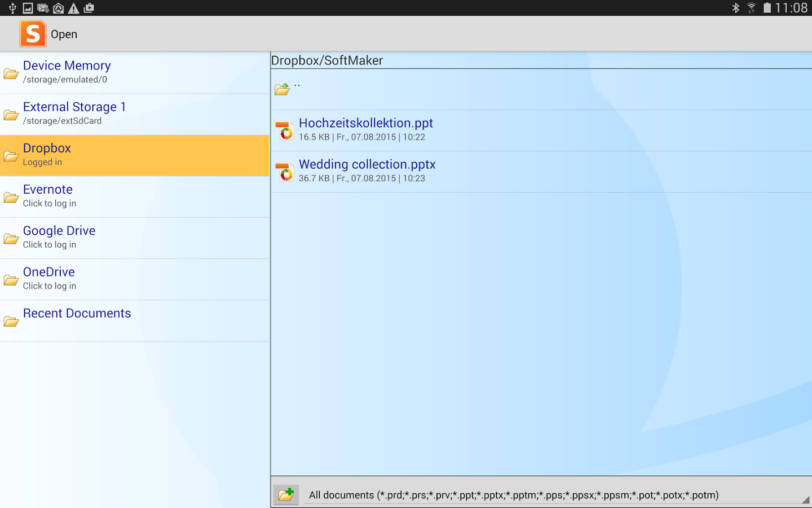Click the 'Logged in' status under Dropbox
Screen dimensions: 812x508
(42, 162)
